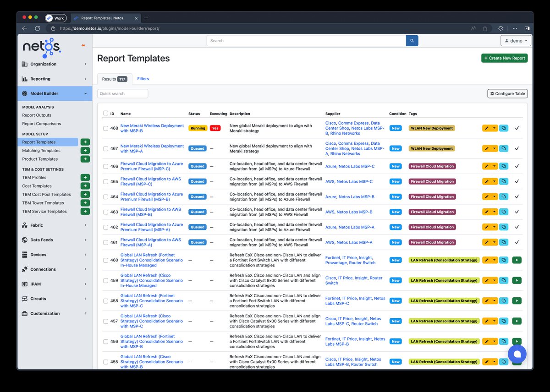Click the Create New Report button
Image resolution: width=550 pixels, height=392 pixels.
[504, 58]
